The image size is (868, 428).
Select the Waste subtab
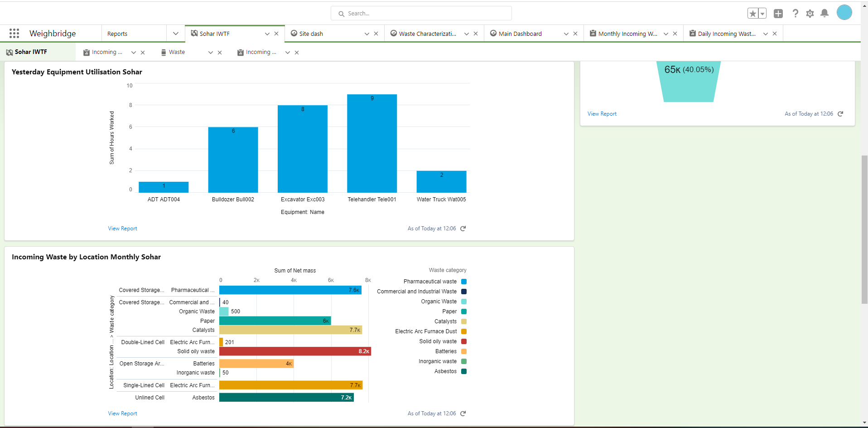[177, 52]
